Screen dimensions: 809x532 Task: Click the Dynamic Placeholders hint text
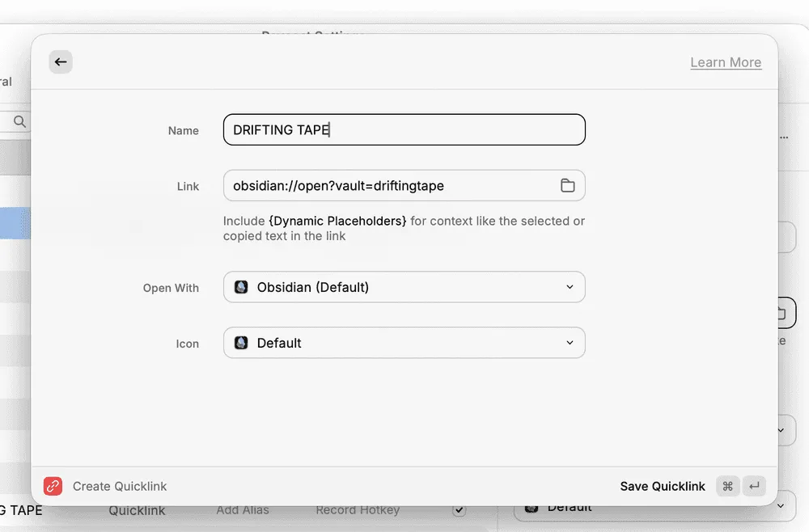pyautogui.click(x=337, y=222)
